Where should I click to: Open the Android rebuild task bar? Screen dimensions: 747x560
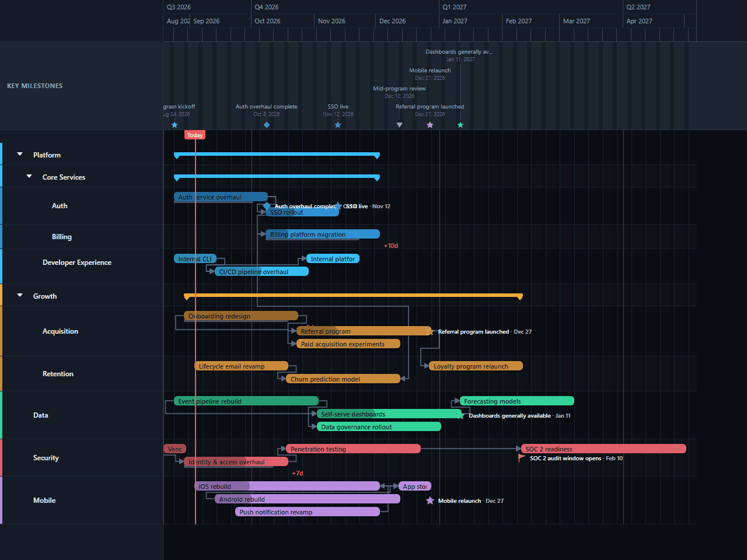coord(308,499)
